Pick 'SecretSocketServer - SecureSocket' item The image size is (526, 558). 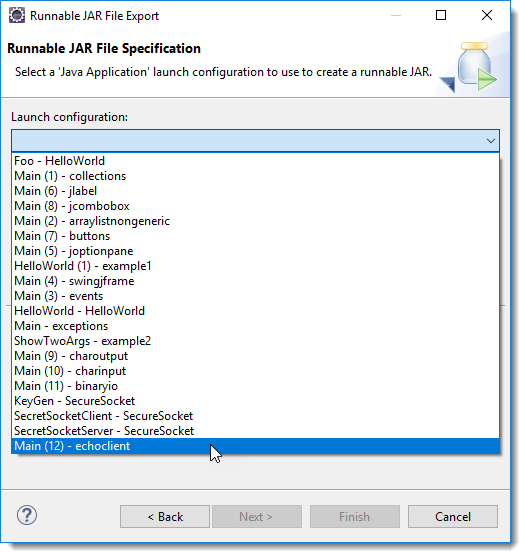(256, 431)
